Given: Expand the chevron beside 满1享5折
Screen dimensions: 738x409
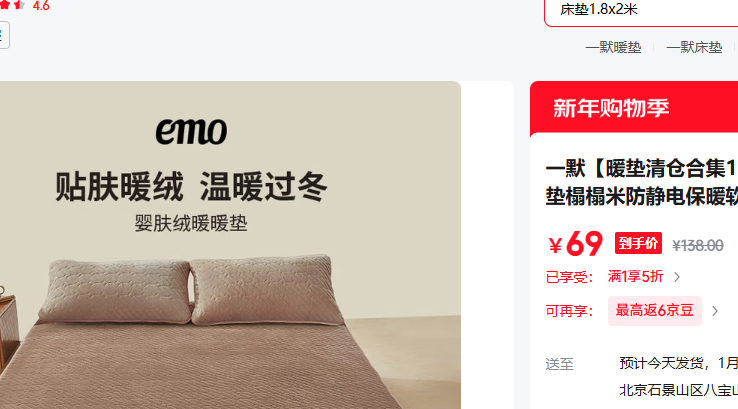Looking at the screenshot, I should (x=677, y=277).
